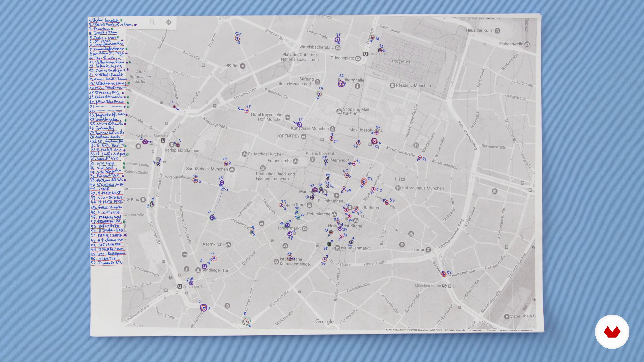Select the Shopping Mall Fünf Höfe icon

339,111
